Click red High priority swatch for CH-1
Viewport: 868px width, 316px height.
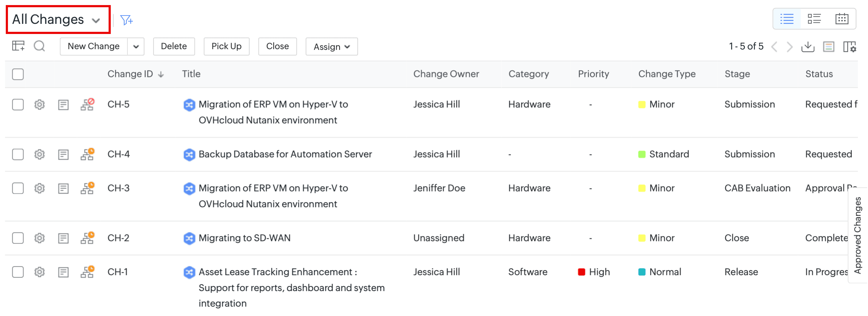(581, 272)
